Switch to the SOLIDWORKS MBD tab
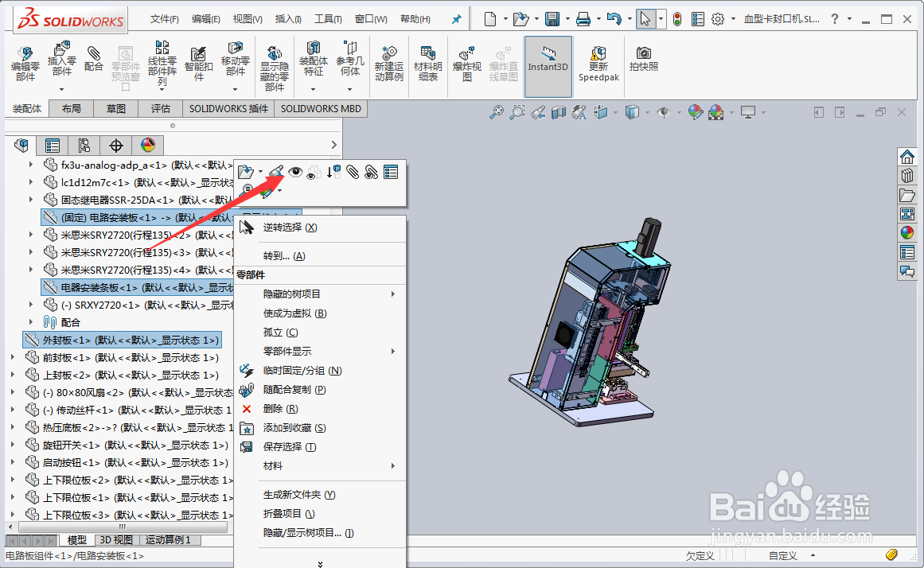924x568 pixels. [321, 108]
